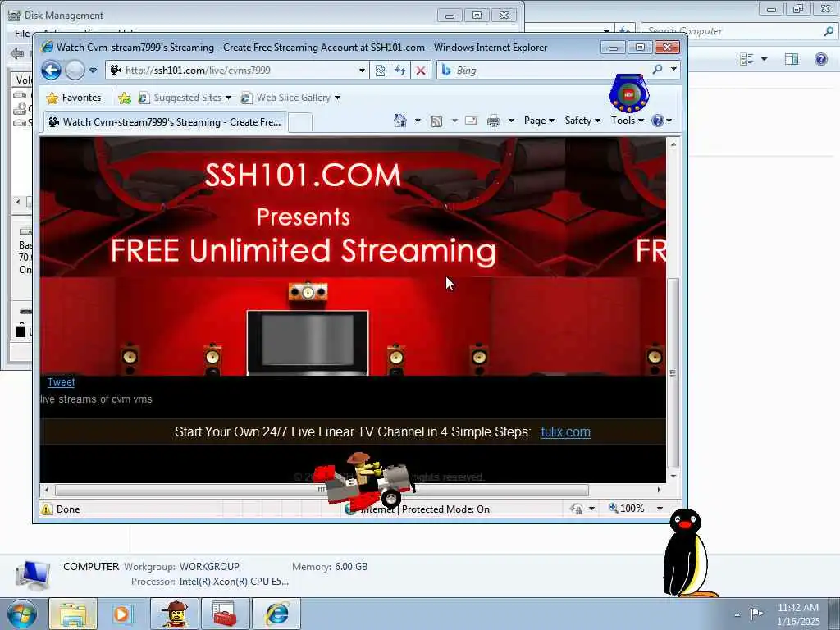Click the back arrow in Disk Management toolbar

[17, 53]
